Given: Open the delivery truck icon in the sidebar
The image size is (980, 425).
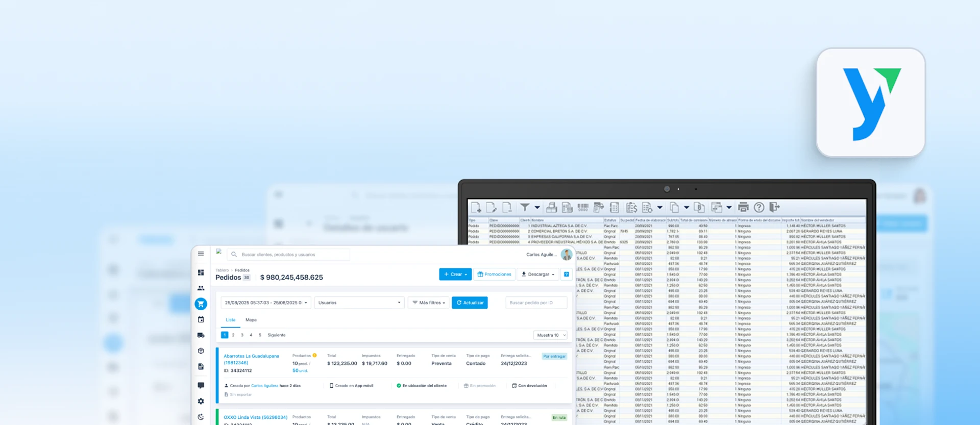Looking at the screenshot, I should point(201,335).
